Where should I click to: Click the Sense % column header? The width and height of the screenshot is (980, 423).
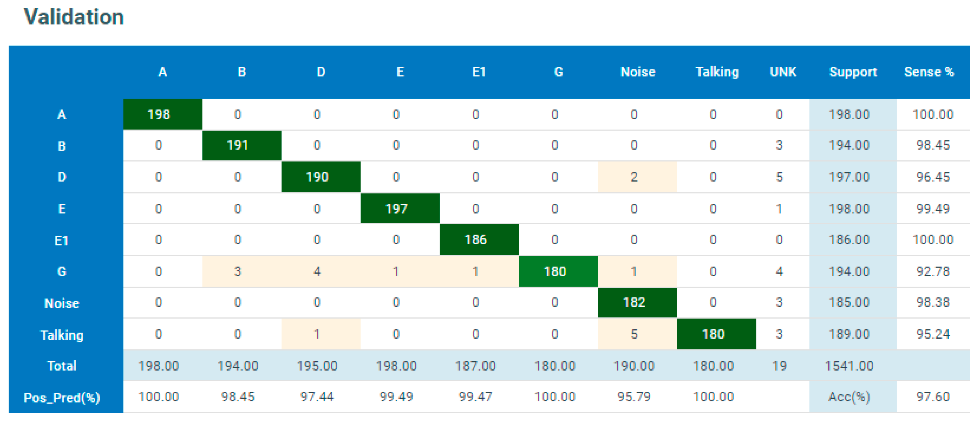[x=929, y=72]
